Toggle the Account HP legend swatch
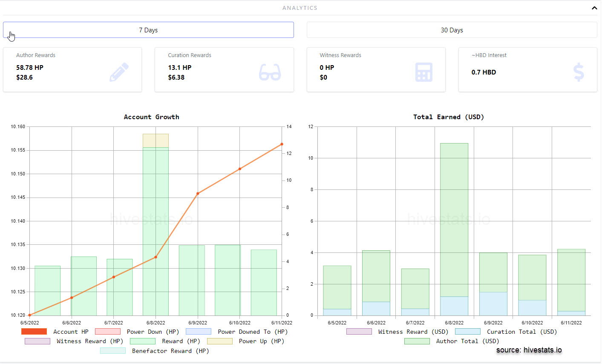The image size is (602, 364). [x=34, y=331]
